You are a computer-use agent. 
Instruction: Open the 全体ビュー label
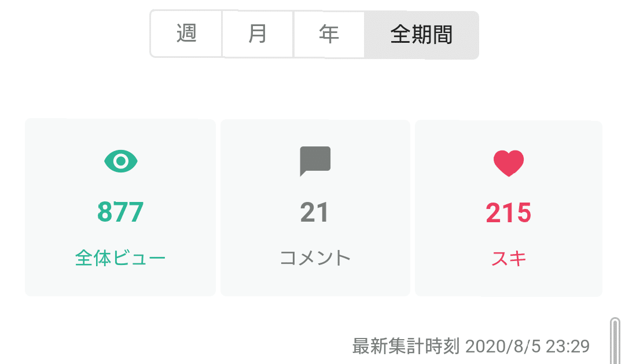click(120, 258)
